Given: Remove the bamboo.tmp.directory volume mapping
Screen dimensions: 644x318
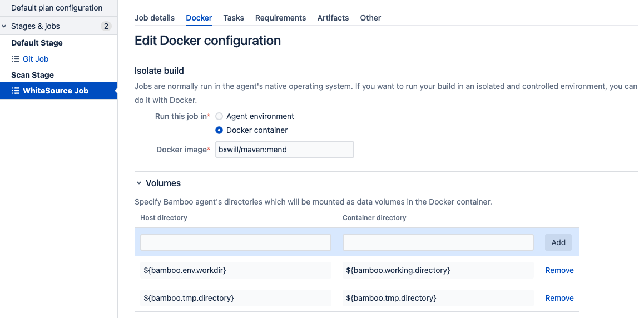Looking at the screenshot, I should pyautogui.click(x=559, y=299).
